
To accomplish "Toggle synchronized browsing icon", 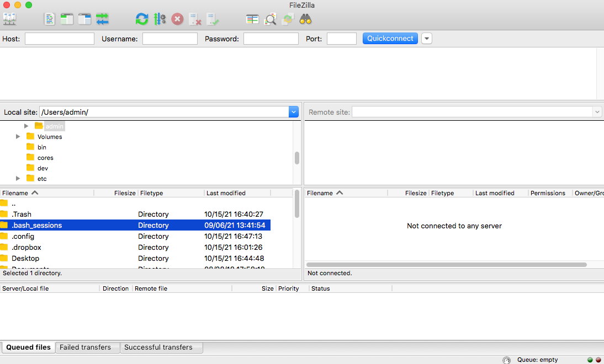I will click(288, 19).
